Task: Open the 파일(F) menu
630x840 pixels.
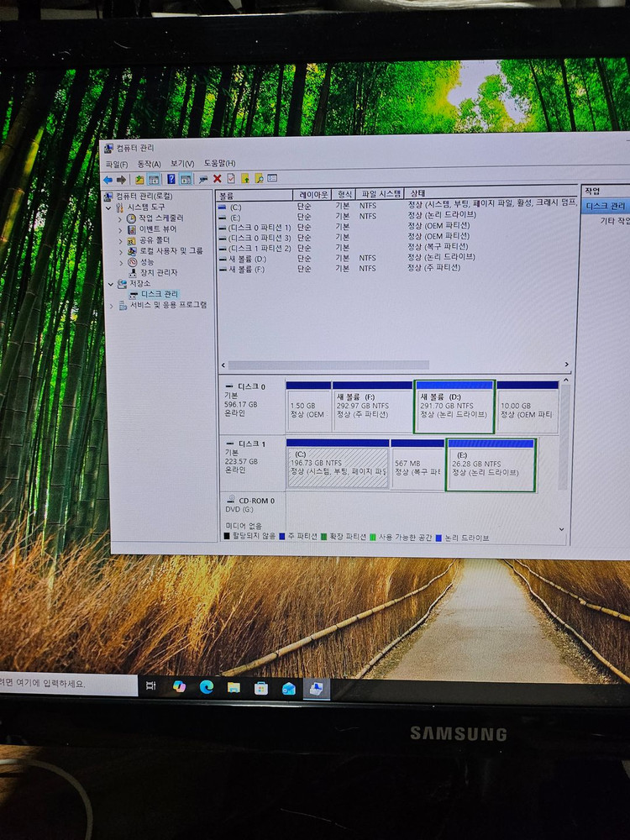Action: point(117,165)
